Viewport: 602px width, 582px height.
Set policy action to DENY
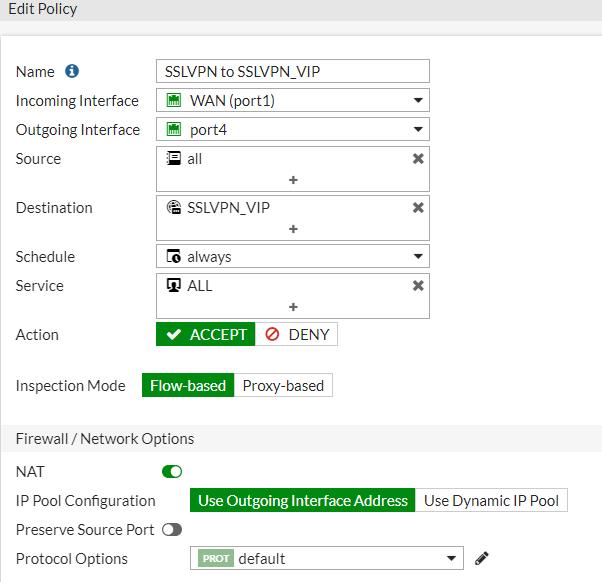[x=297, y=335]
